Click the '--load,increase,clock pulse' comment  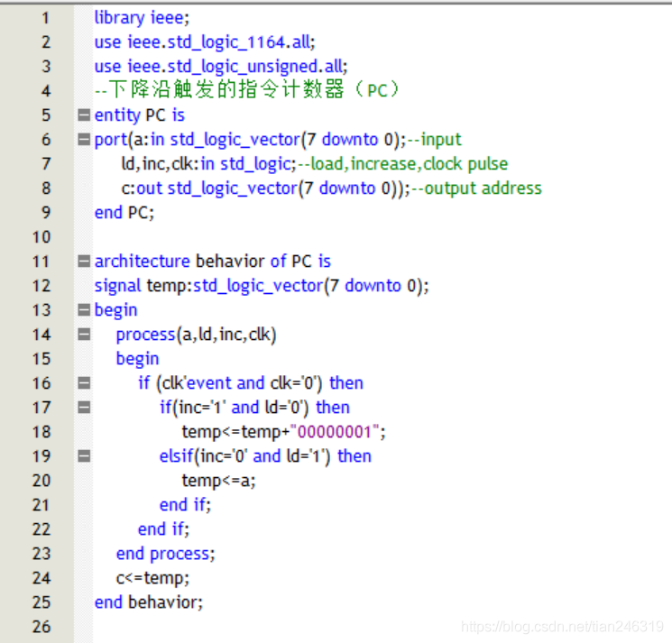(403, 164)
